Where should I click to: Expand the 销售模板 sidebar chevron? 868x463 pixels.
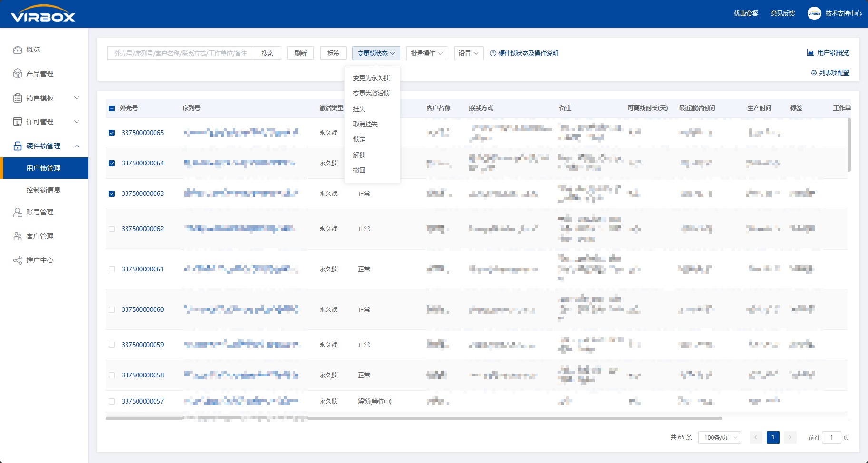tap(77, 98)
